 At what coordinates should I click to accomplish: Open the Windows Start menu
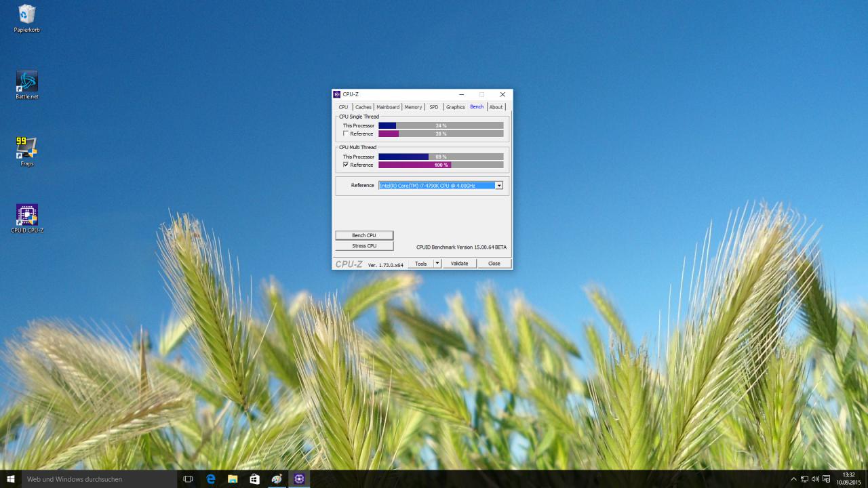click(11, 479)
